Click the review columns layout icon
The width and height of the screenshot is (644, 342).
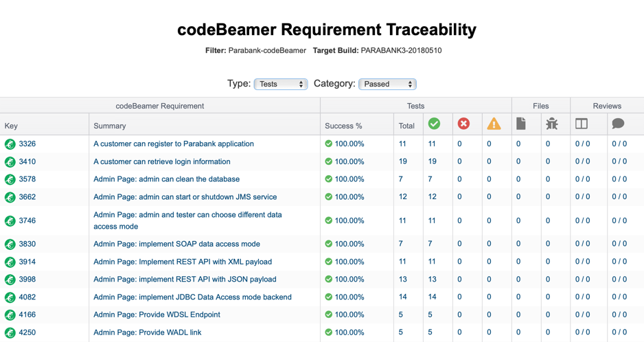tap(581, 124)
